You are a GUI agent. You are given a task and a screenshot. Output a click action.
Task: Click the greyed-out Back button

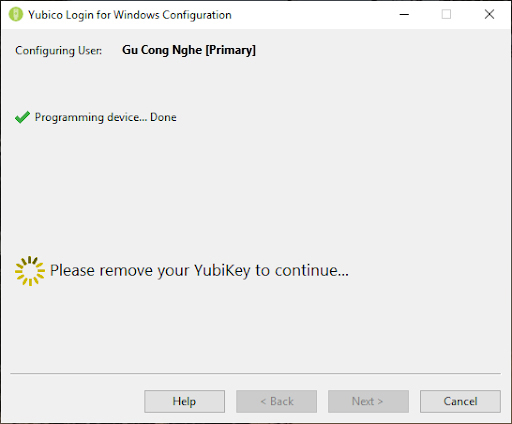[276, 401]
